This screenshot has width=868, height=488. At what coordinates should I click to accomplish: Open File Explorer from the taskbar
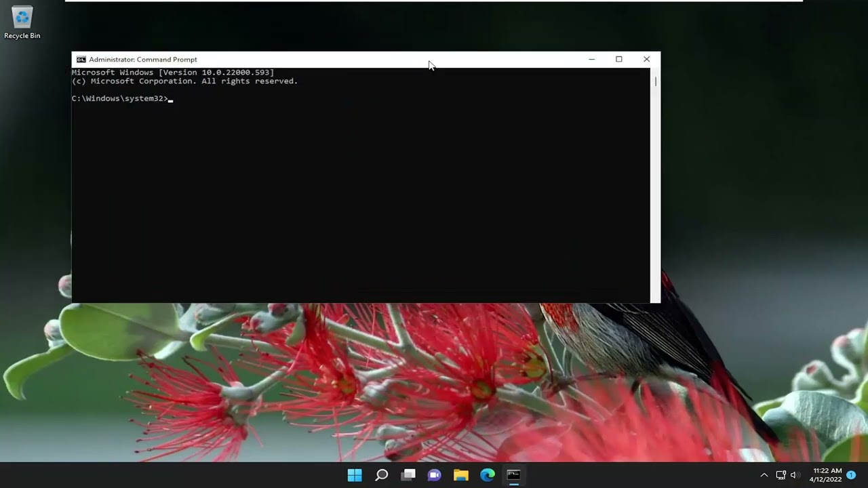[x=461, y=475]
